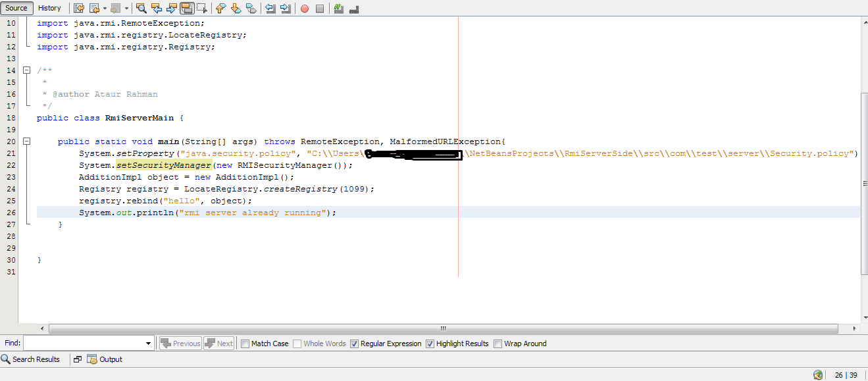Click the Next button in the Find bar

pyautogui.click(x=219, y=343)
